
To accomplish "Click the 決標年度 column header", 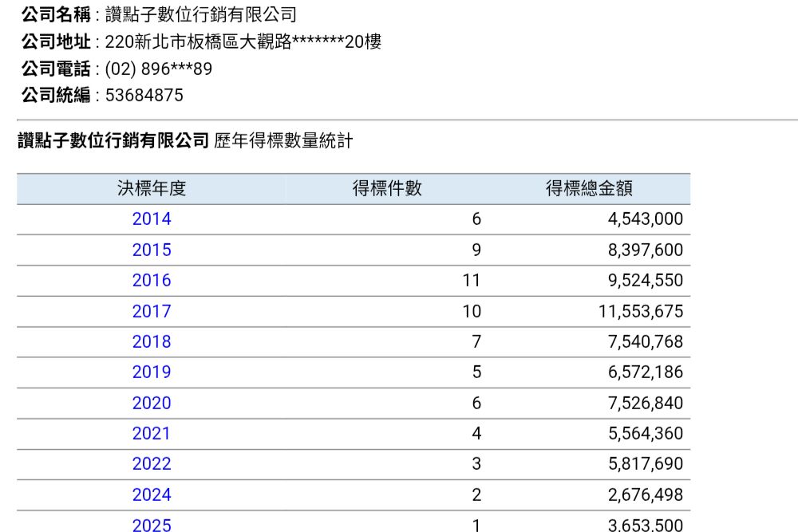I will pyautogui.click(x=152, y=189).
